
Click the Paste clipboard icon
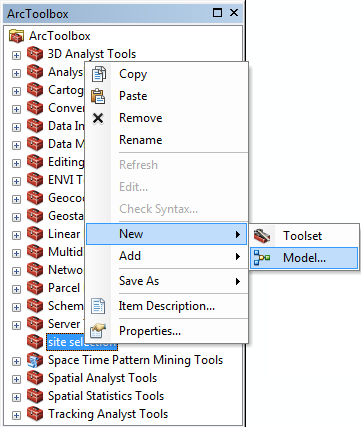click(x=98, y=96)
